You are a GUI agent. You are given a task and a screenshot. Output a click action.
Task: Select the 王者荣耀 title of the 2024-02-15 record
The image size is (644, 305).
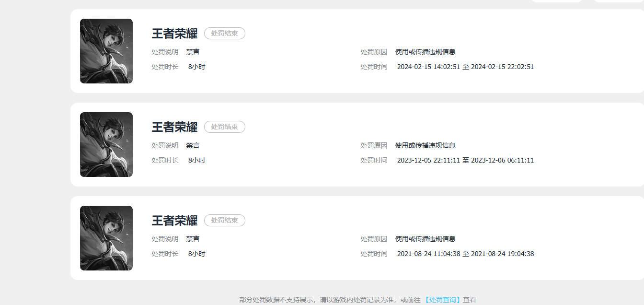point(174,34)
